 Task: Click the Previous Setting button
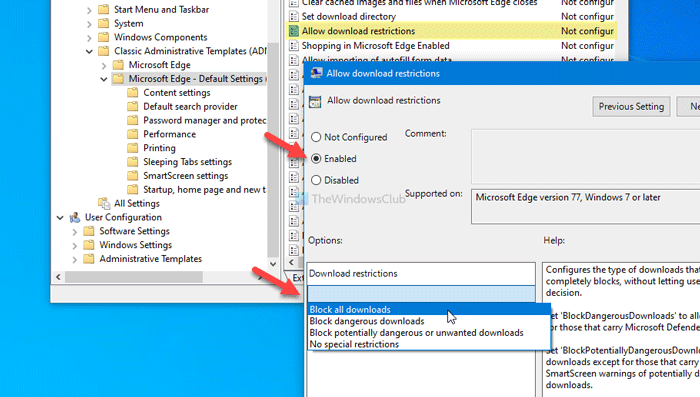631,107
